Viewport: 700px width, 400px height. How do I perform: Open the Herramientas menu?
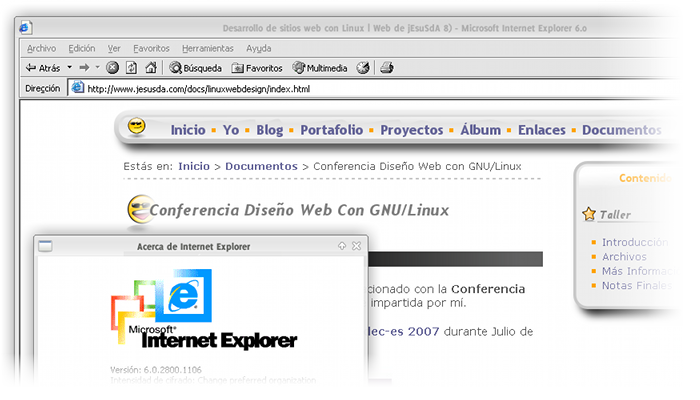pos(208,48)
